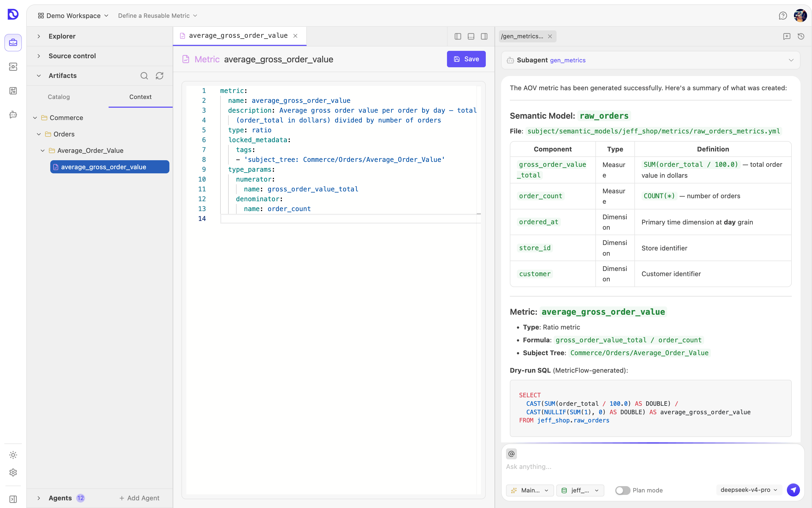Click 'type: ratio' in editor

click(250, 130)
